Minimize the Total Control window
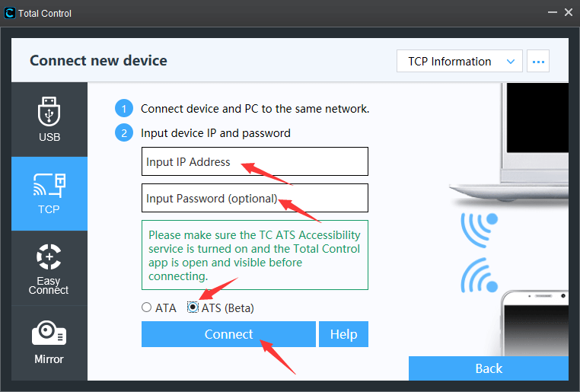Image resolution: width=580 pixels, height=392 pixels. 553,13
